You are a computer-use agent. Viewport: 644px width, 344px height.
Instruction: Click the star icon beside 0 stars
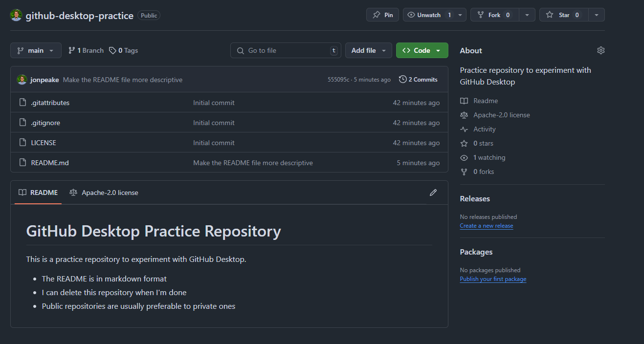coord(464,143)
